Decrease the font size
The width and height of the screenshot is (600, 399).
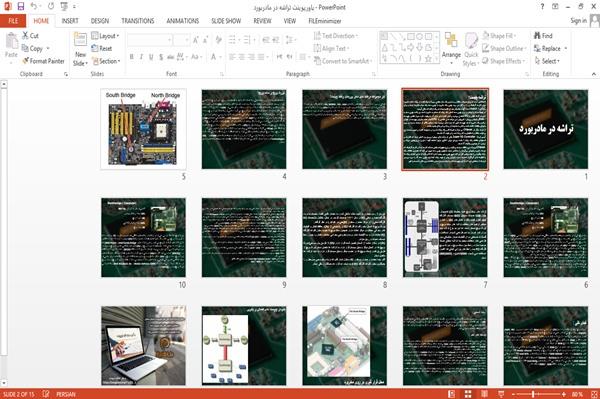pos(206,40)
